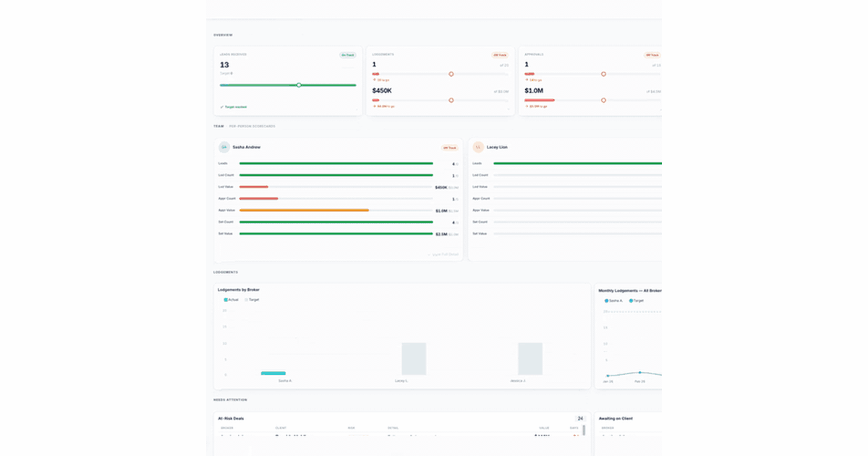Click the Broker column header in Awaiting on Client
Screen dimensions: 868x456
point(607,428)
